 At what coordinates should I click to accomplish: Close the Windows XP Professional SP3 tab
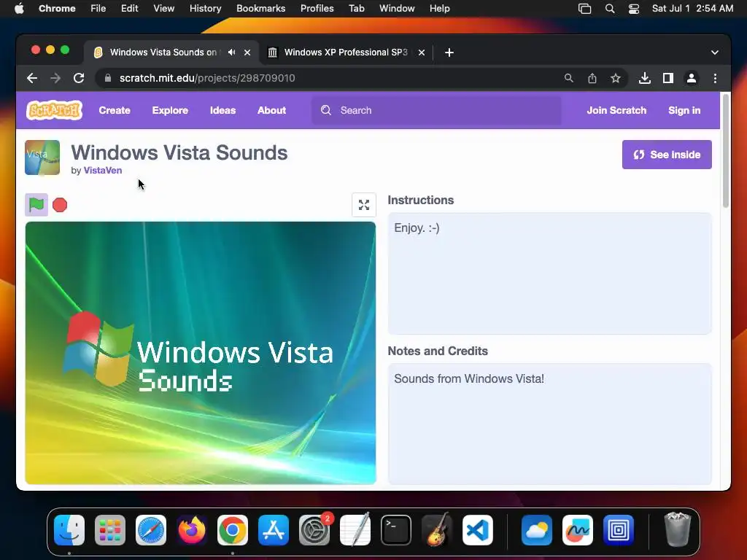[422, 52]
